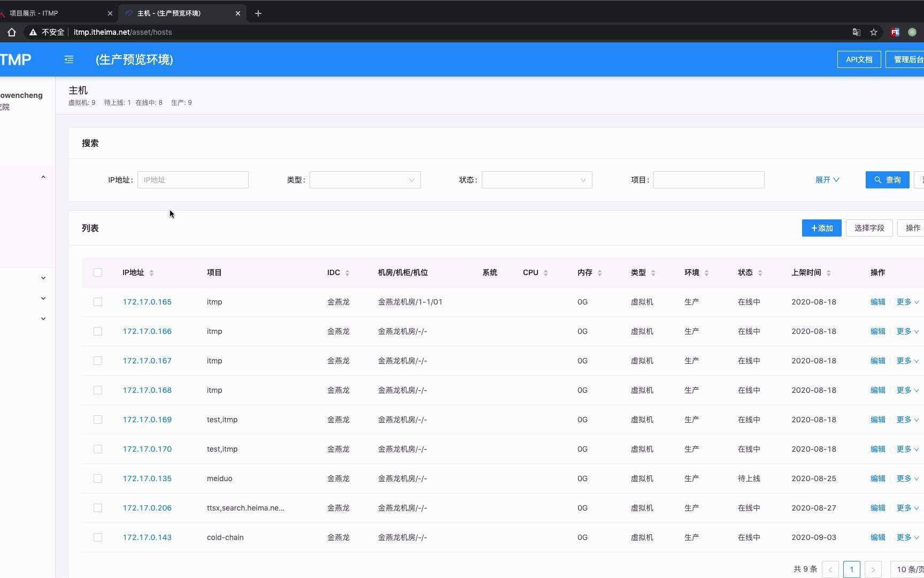Expand the third sidebar menu group
This screenshot has width=924, height=578.
(x=43, y=299)
